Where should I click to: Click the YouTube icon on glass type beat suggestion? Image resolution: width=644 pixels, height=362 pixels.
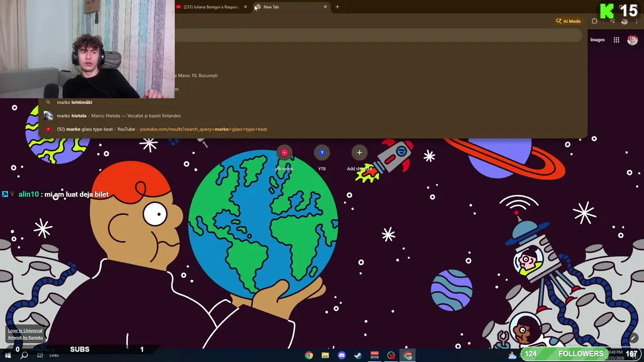click(x=48, y=129)
